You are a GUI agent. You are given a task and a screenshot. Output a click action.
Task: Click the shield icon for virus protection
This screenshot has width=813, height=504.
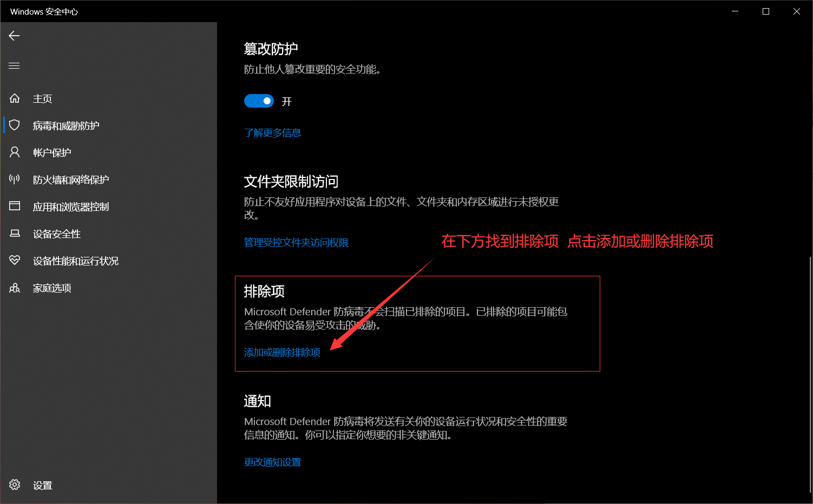[x=15, y=125]
